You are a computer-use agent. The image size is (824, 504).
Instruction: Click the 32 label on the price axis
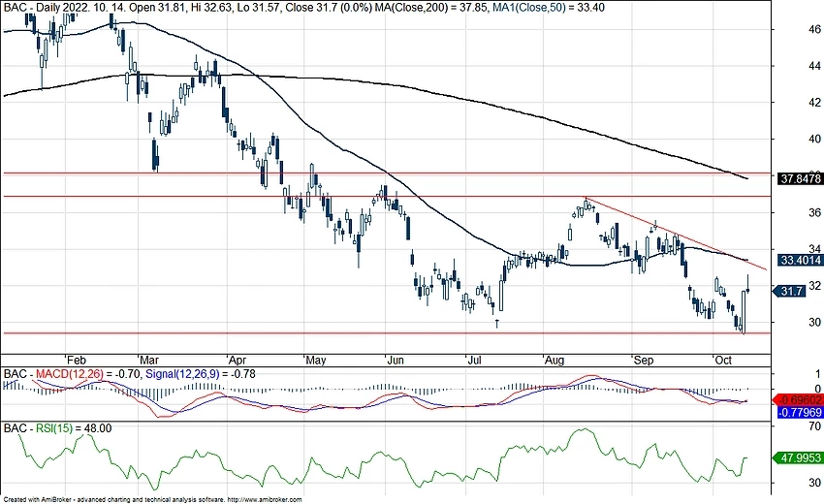click(814, 285)
